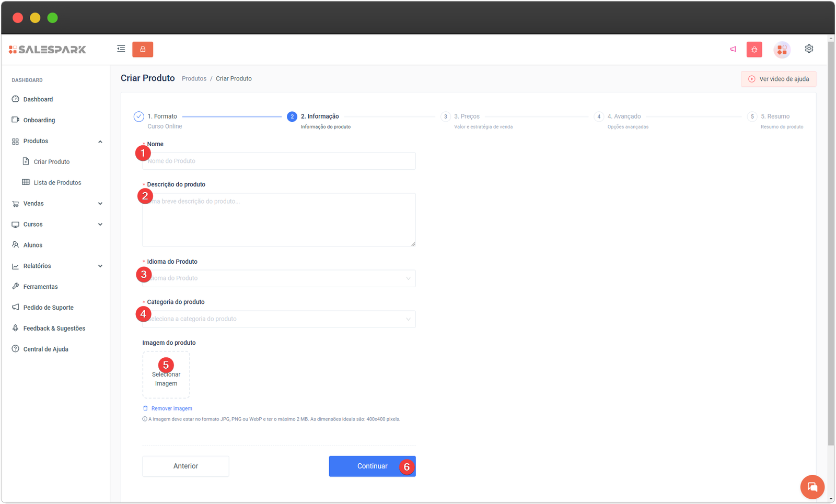836x504 pixels.
Task: Go to Lista de Produtos
Action: tap(57, 183)
